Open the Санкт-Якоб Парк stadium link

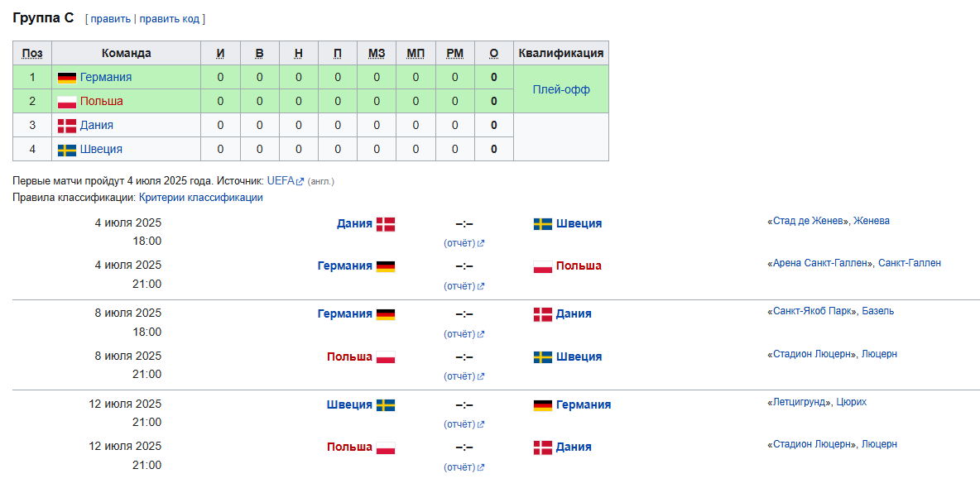814,310
